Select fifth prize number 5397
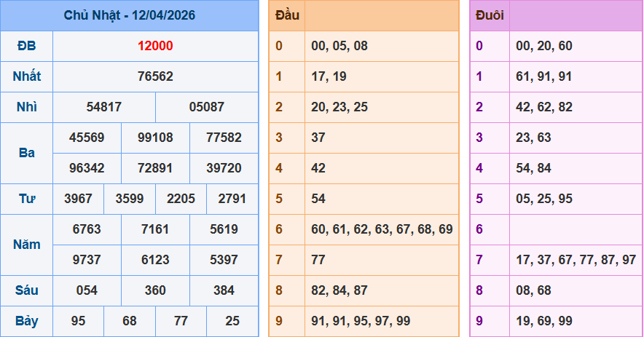Screen dimensions: 644x337 224,260
